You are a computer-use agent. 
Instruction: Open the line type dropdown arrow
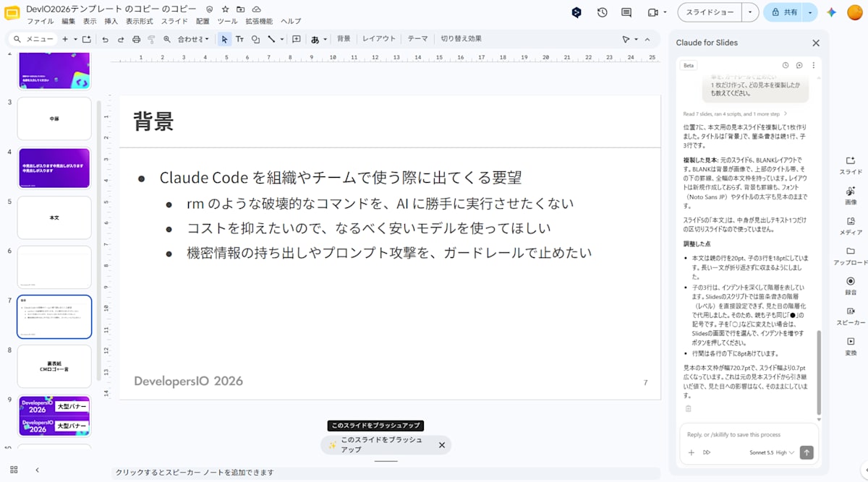click(281, 39)
